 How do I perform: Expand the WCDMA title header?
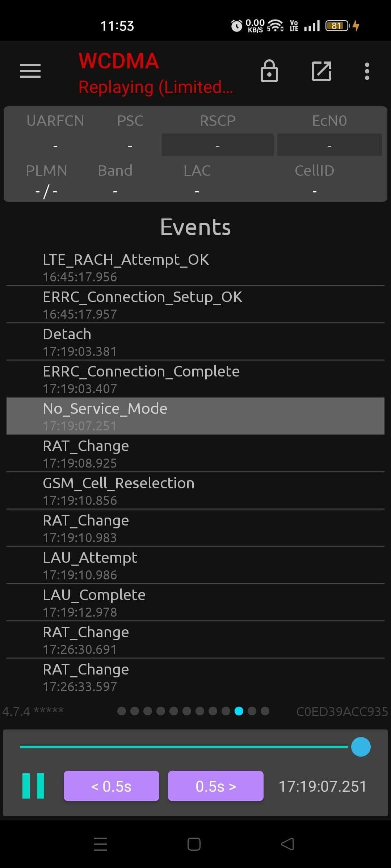pos(119,61)
